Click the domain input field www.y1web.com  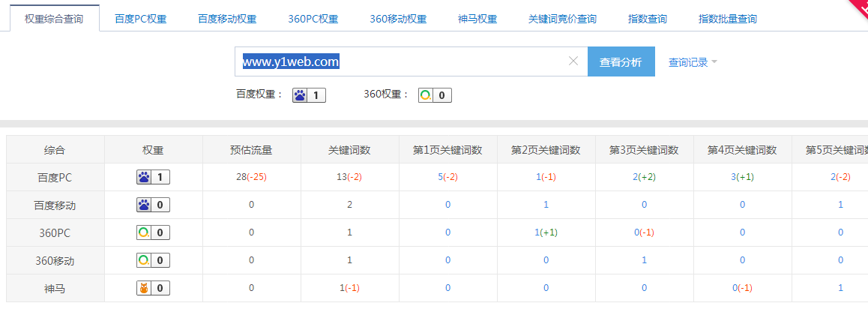pyautogui.click(x=405, y=61)
